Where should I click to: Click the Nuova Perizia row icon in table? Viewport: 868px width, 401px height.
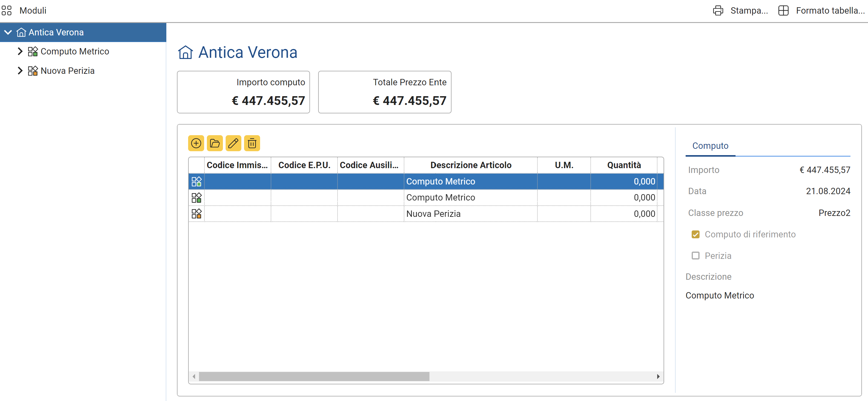(196, 214)
